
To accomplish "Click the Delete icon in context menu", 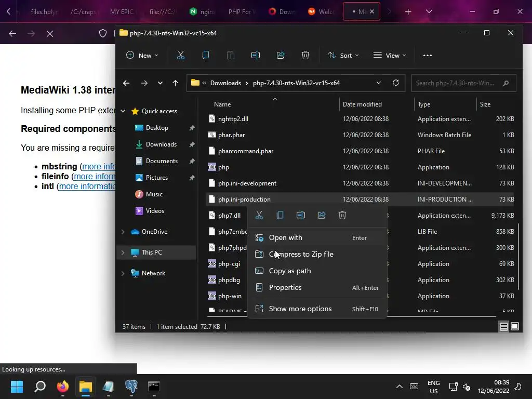I will pos(342,215).
